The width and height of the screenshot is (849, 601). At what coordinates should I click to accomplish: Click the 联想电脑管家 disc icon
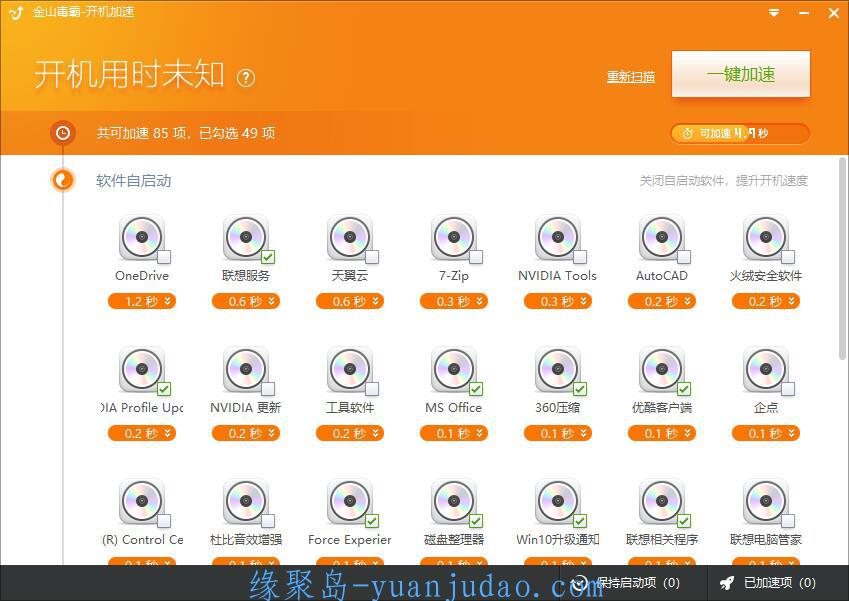(766, 501)
